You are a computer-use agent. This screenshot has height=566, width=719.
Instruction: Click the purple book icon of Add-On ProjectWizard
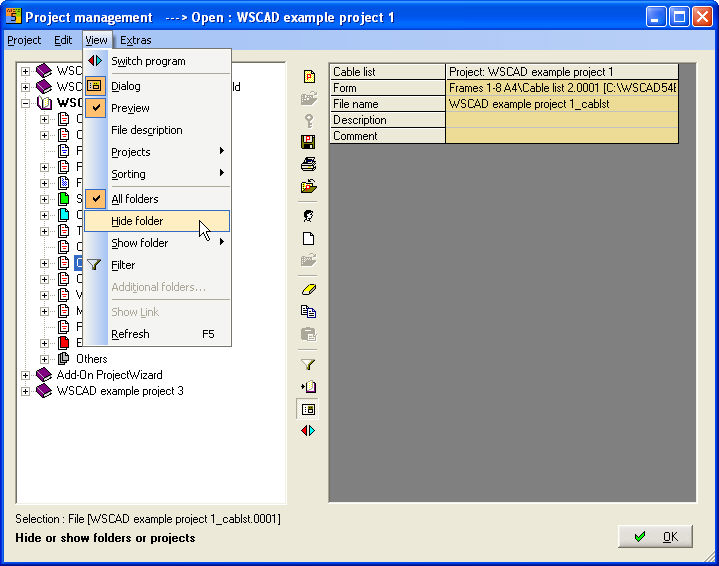tap(44, 375)
